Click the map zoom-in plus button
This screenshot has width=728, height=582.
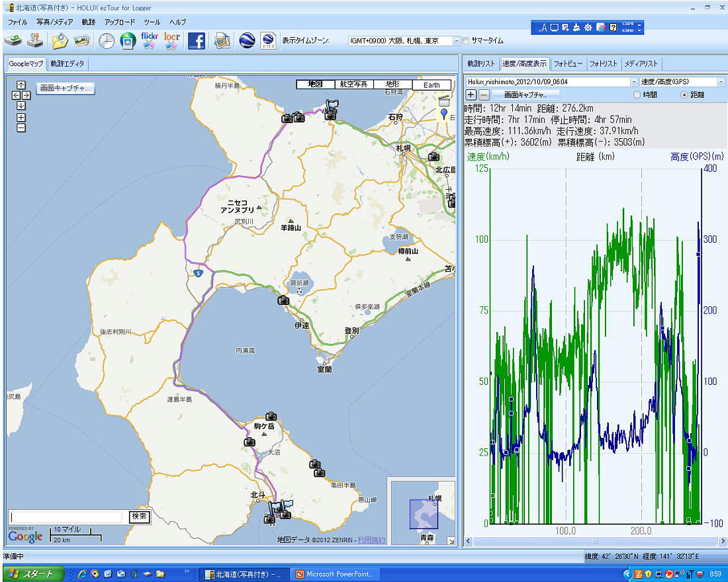[21, 117]
